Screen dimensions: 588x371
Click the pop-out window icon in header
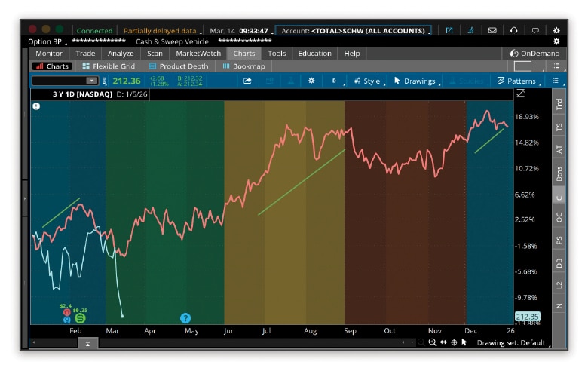(449, 30)
